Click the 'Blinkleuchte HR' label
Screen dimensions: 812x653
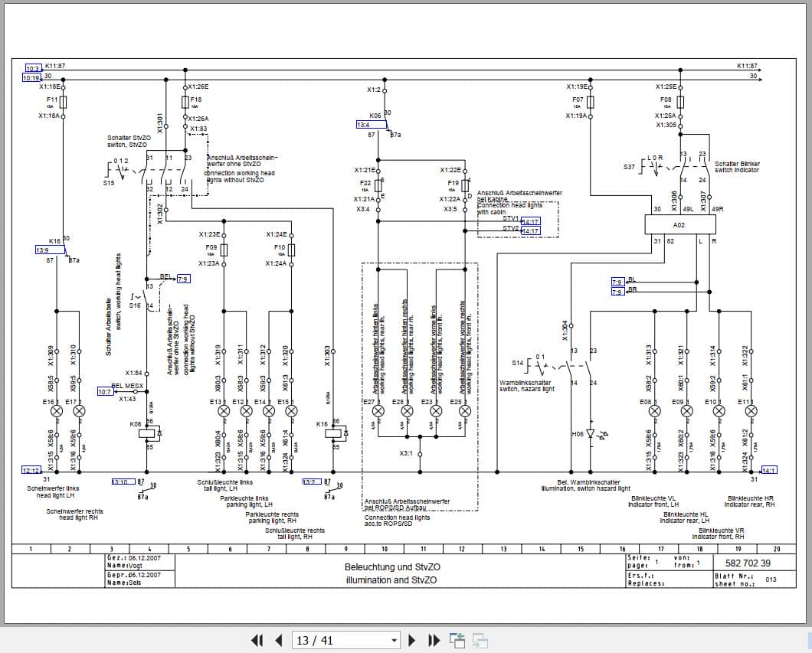click(751, 498)
